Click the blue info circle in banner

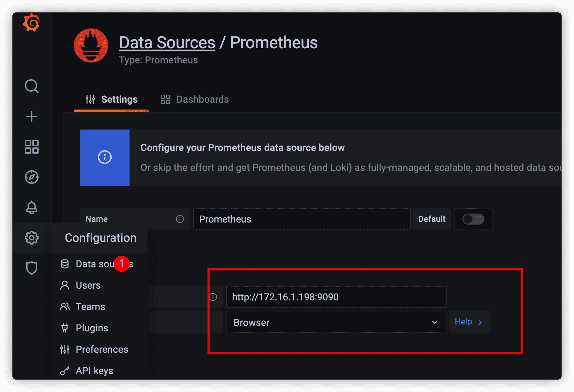[105, 157]
